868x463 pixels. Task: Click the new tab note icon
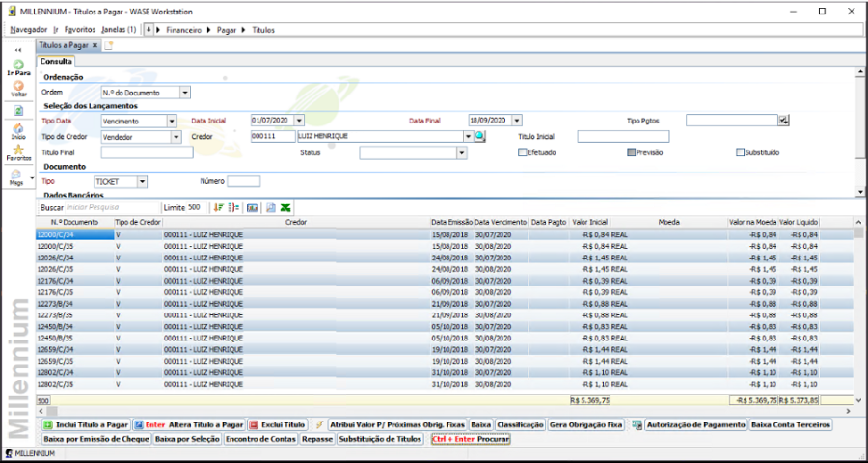coord(108,45)
